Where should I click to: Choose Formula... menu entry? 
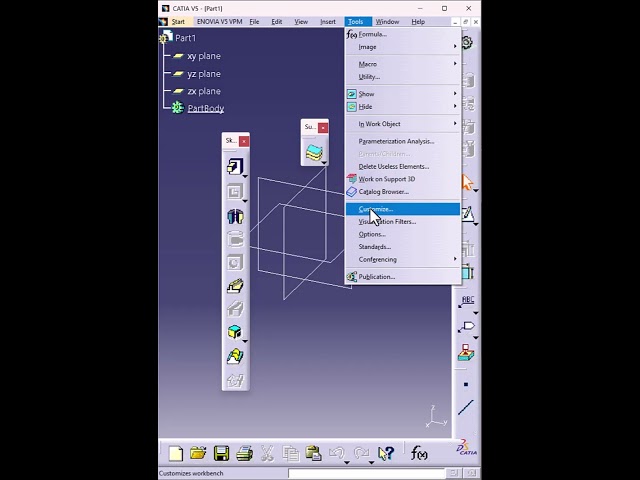(403, 34)
